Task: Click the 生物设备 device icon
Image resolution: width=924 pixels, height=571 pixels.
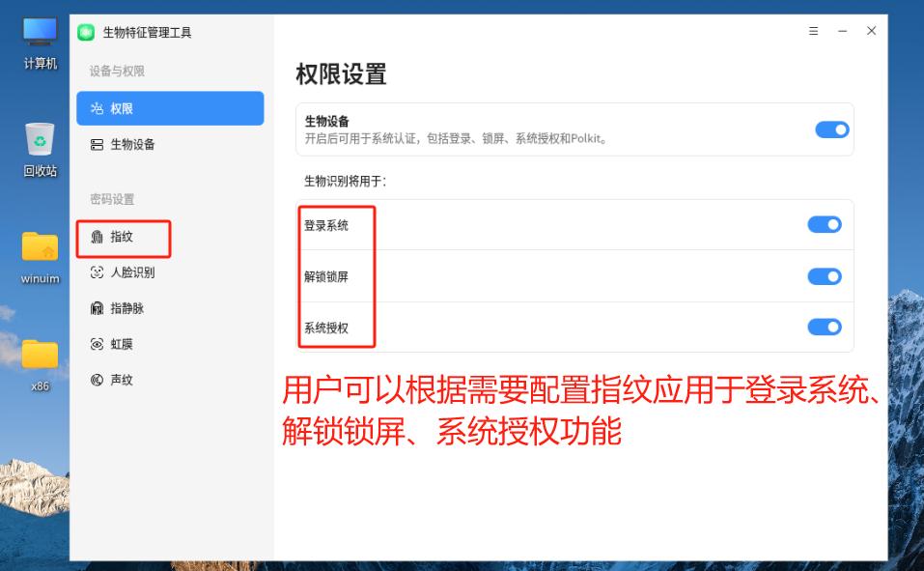Action: tap(97, 145)
